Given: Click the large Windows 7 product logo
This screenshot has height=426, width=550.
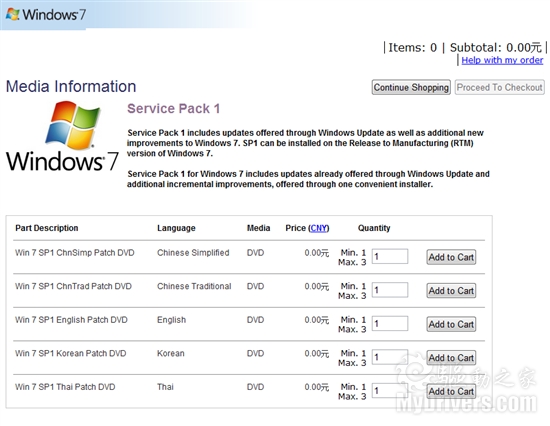Looking at the screenshot, I should coord(62,137).
